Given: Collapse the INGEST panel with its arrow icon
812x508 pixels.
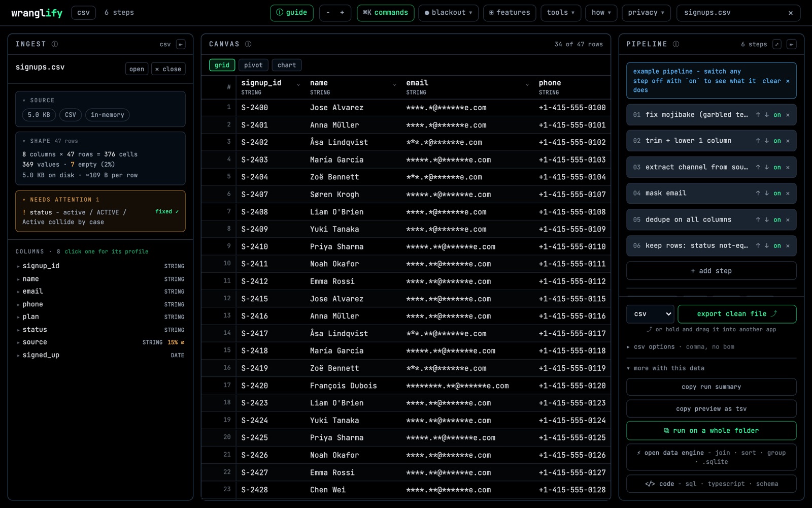Looking at the screenshot, I should (181, 44).
